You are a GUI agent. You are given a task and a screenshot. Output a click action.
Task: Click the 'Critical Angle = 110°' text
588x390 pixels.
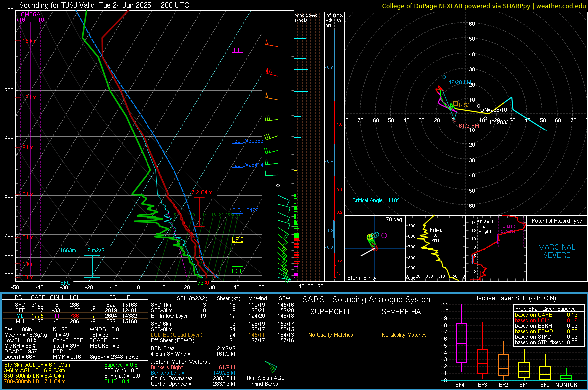(376, 200)
